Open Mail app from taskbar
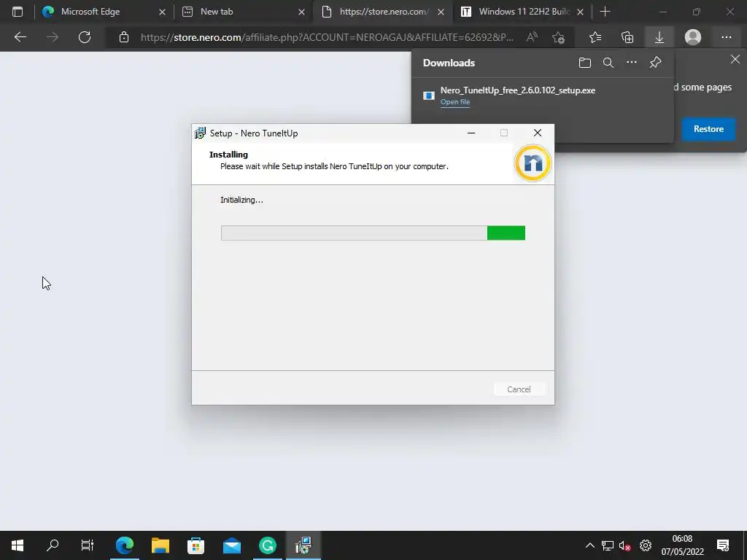 (232, 545)
